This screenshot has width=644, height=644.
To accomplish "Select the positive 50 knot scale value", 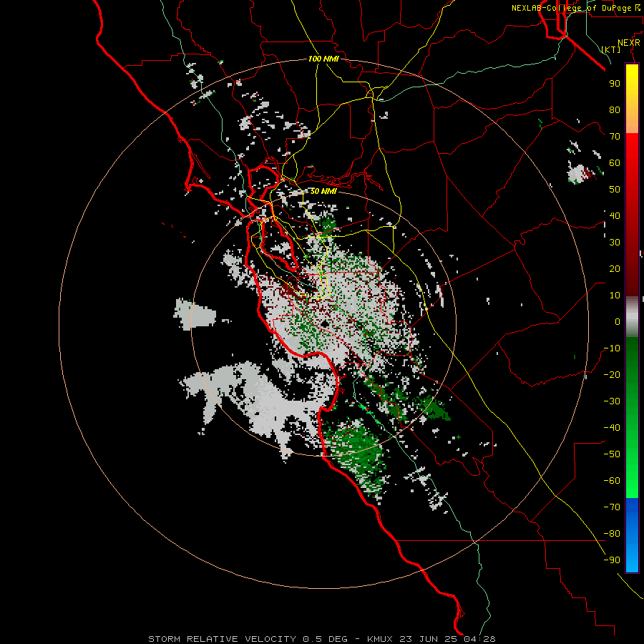I will (x=615, y=190).
